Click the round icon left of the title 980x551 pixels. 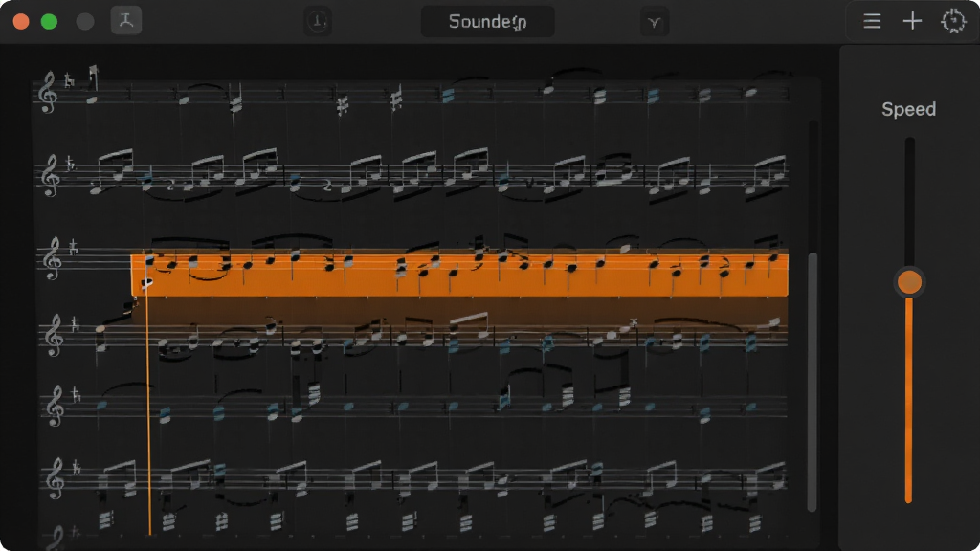(x=318, y=22)
